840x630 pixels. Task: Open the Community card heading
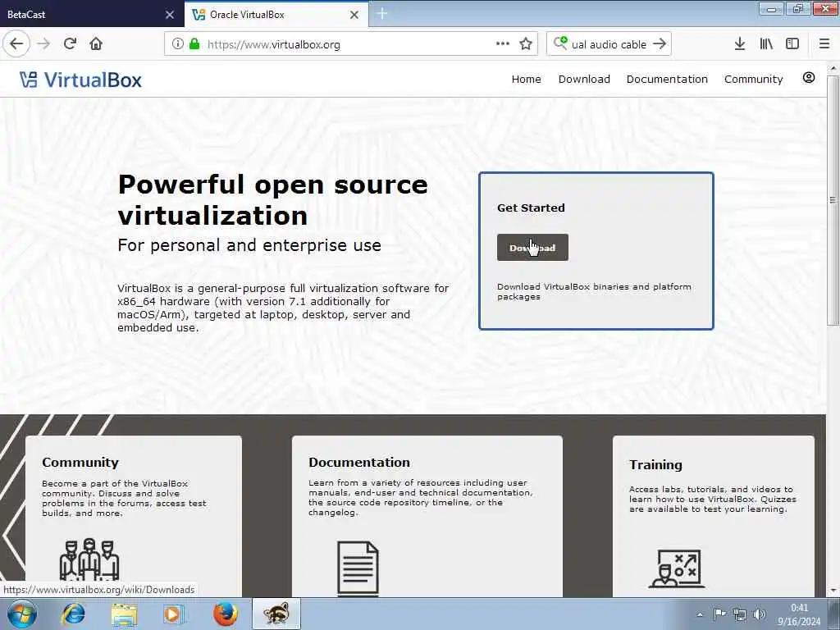80,463
